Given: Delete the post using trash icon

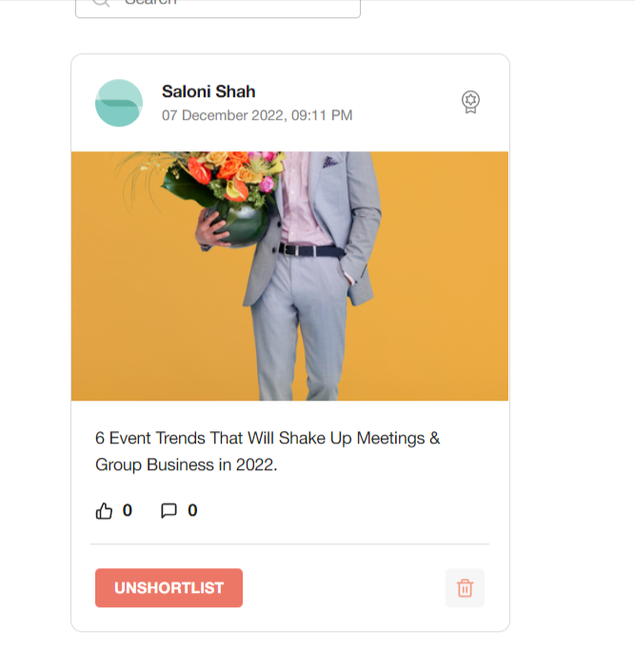Looking at the screenshot, I should coord(465,588).
